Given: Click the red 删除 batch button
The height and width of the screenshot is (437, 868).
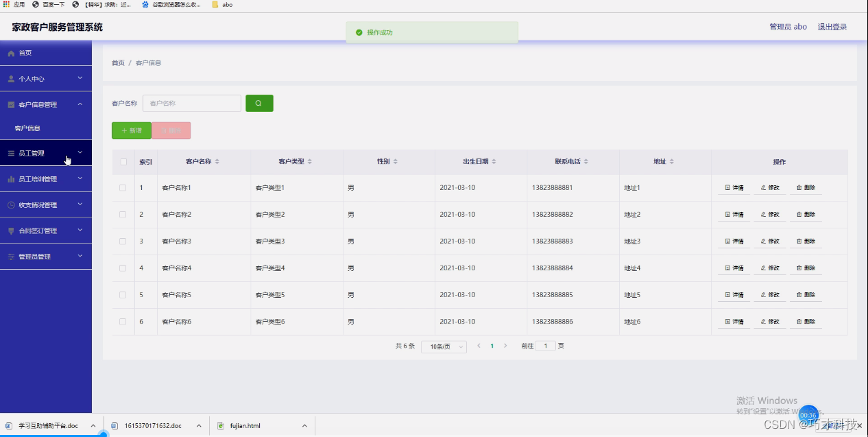Looking at the screenshot, I should (171, 130).
